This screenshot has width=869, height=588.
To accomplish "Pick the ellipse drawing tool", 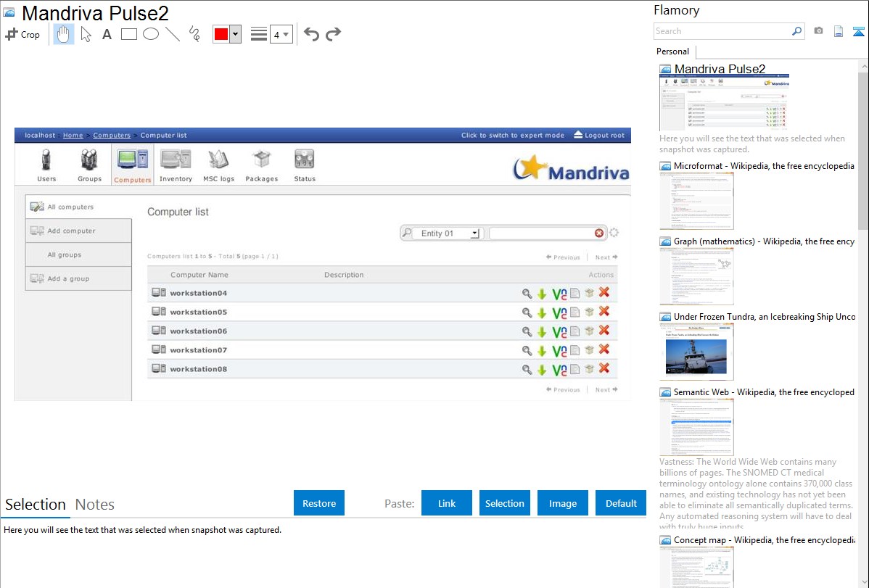I will (151, 34).
